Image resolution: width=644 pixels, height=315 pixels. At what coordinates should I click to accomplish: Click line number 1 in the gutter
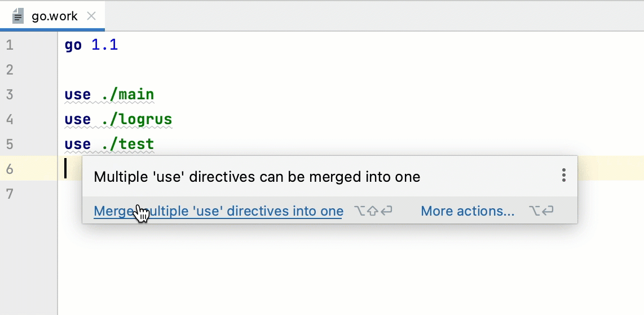[x=9, y=45]
